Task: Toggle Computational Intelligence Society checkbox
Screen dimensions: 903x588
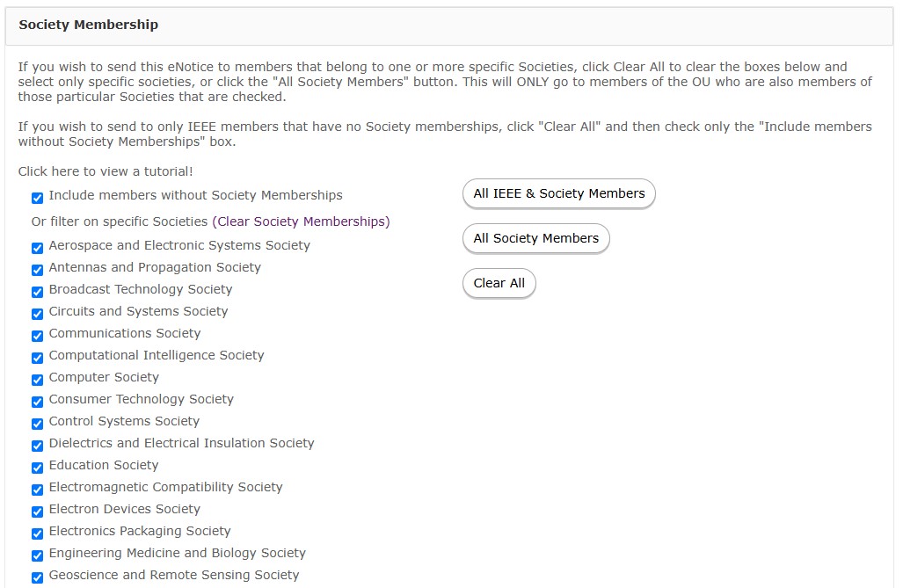Action: [38, 358]
